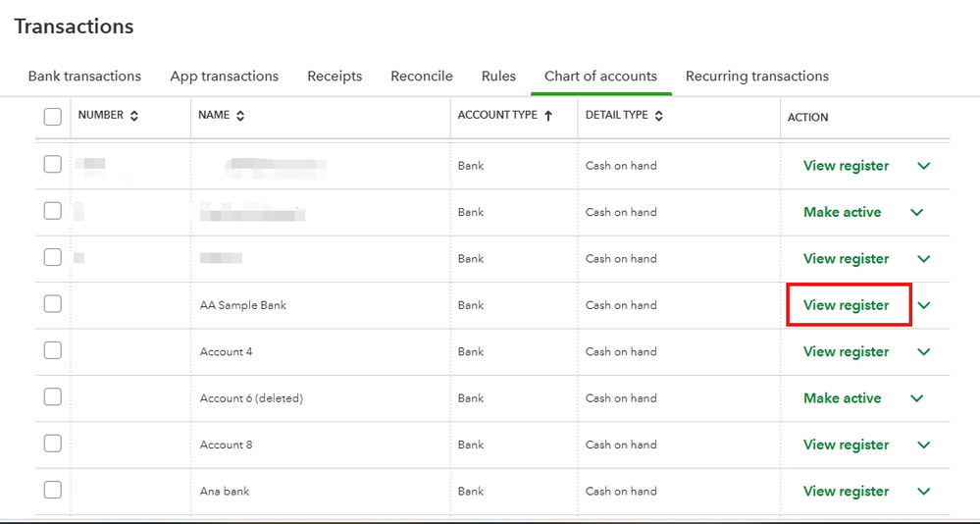Sort by the NUMBER column arrows
This screenshot has width=980, height=524.
pyautogui.click(x=134, y=116)
